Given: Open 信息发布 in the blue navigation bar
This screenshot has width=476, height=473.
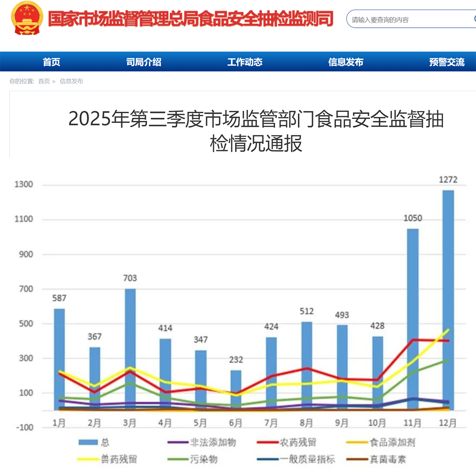Looking at the screenshot, I should click(345, 62).
